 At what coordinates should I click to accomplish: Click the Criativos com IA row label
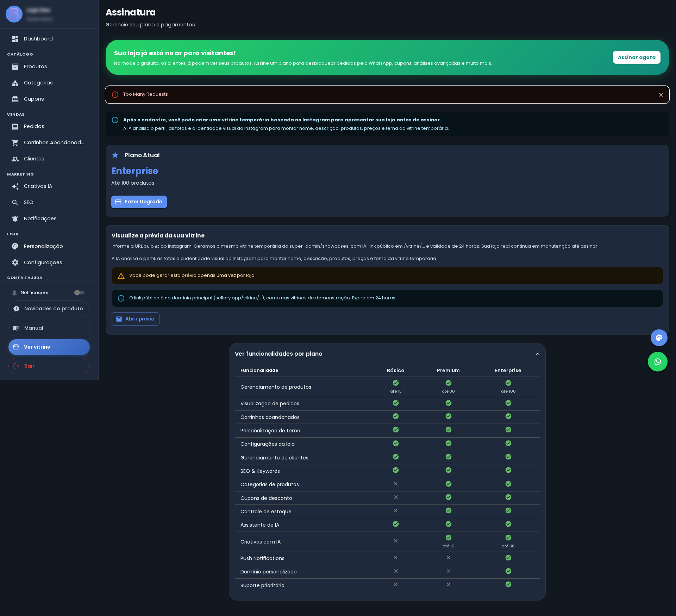coord(261,542)
